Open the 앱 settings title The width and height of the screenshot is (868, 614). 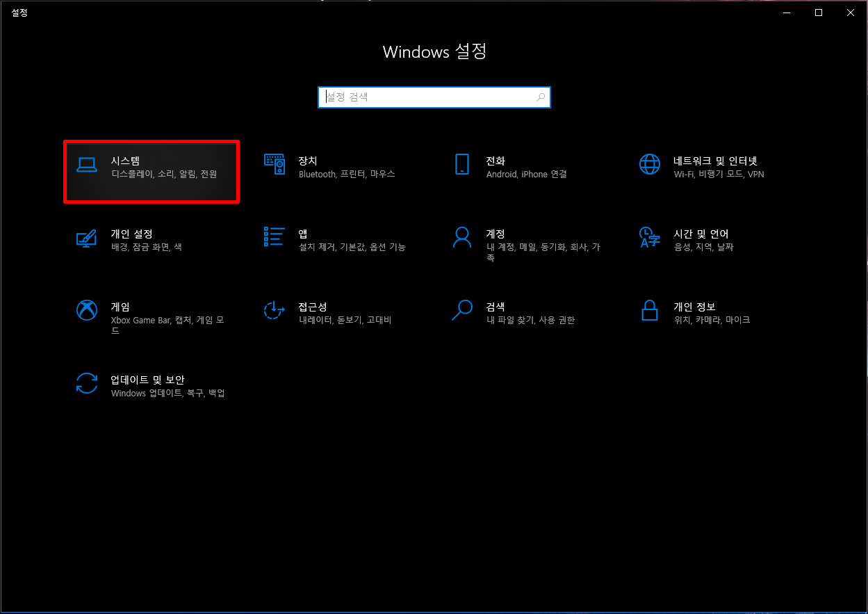[x=303, y=234]
